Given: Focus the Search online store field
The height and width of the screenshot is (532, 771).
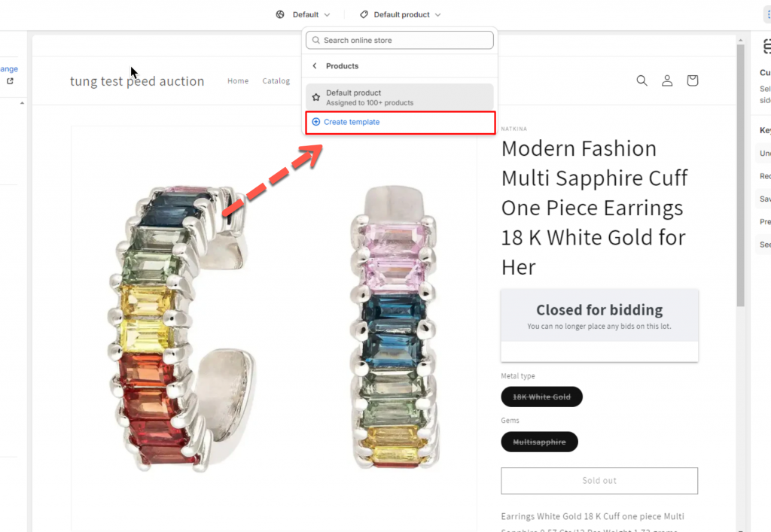Looking at the screenshot, I should pyautogui.click(x=407, y=41).
